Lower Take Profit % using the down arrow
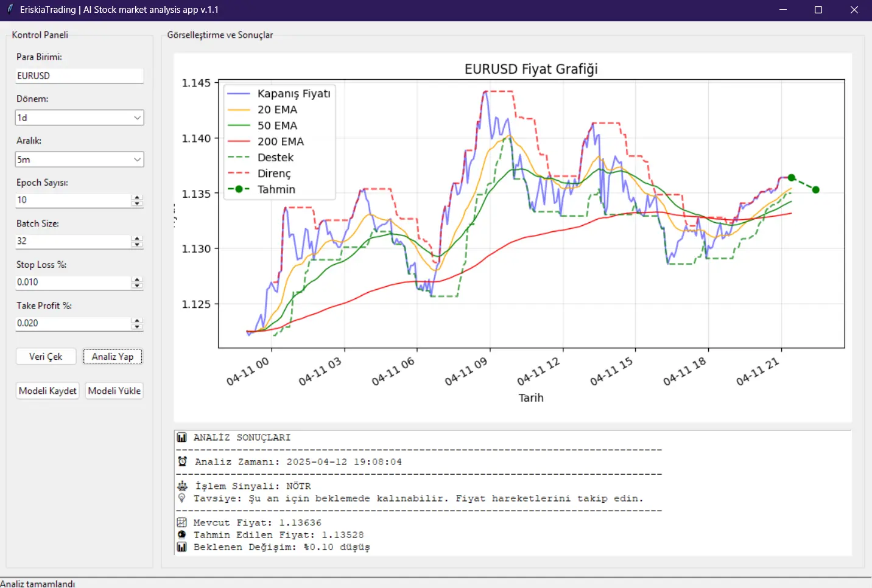Image resolution: width=872 pixels, height=588 pixels. click(x=137, y=327)
